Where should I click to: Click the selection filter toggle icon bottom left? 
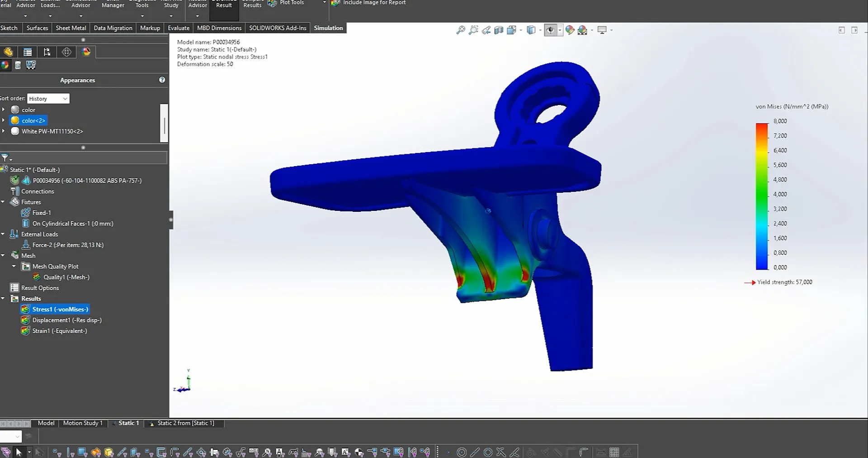(5, 452)
